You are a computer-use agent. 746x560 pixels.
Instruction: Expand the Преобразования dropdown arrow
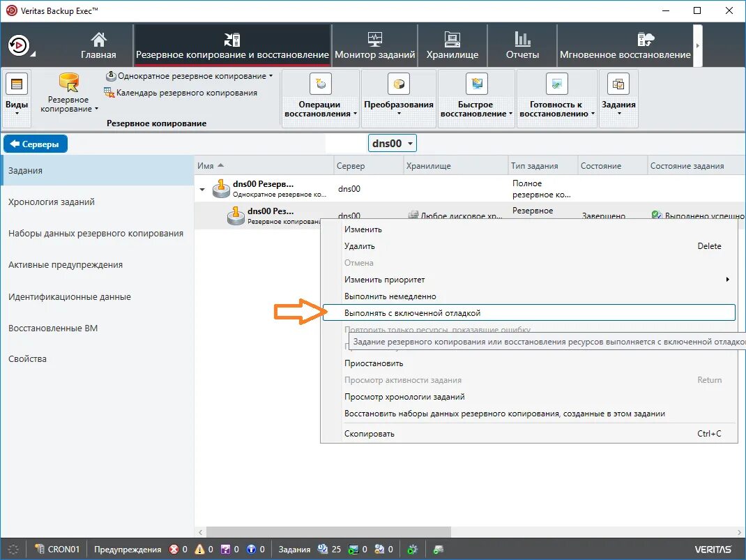(399, 114)
